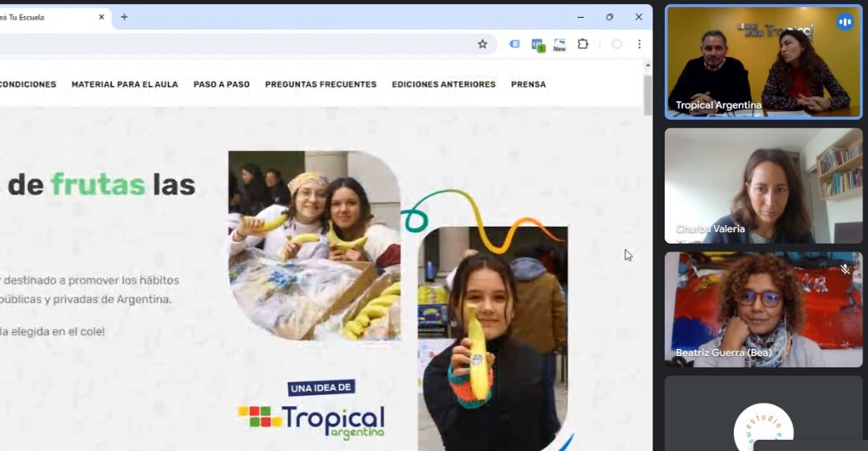Viewport: 868px width, 451px height.
Task: Restore down the browser window
Action: click(x=609, y=17)
